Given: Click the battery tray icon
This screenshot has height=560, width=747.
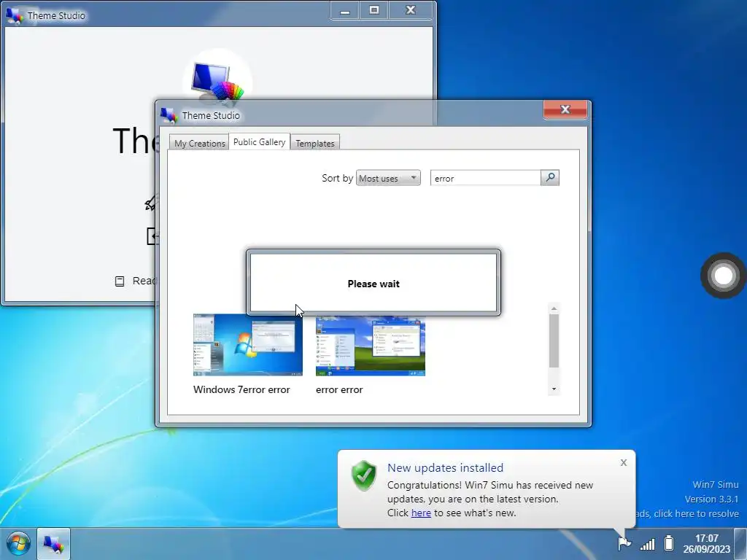Looking at the screenshot, I should click(x=670, y=542).
